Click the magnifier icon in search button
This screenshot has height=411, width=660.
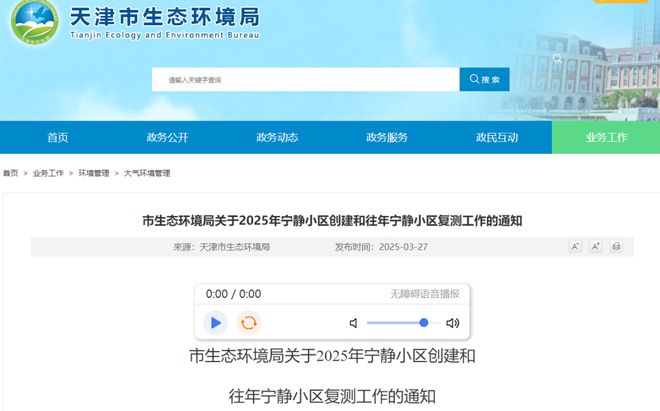pyautogui.click(x=474, y=79)
